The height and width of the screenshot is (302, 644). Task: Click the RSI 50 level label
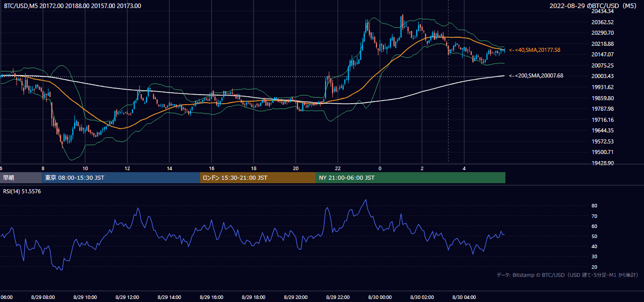594,236
